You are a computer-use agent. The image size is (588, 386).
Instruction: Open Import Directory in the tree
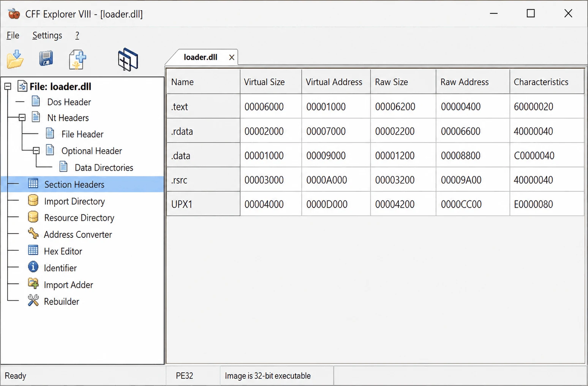[74, 201]
